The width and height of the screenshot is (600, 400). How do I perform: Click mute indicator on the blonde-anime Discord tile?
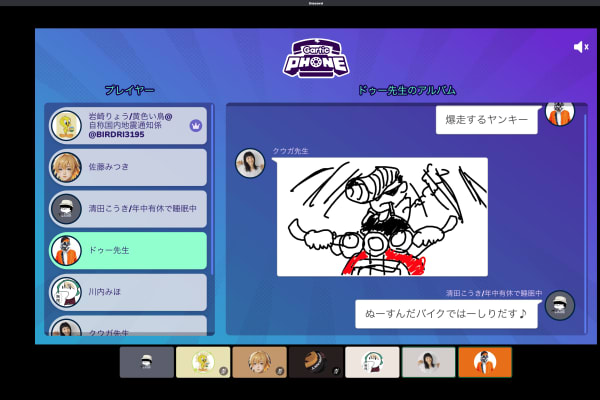[x=280, y=371]
